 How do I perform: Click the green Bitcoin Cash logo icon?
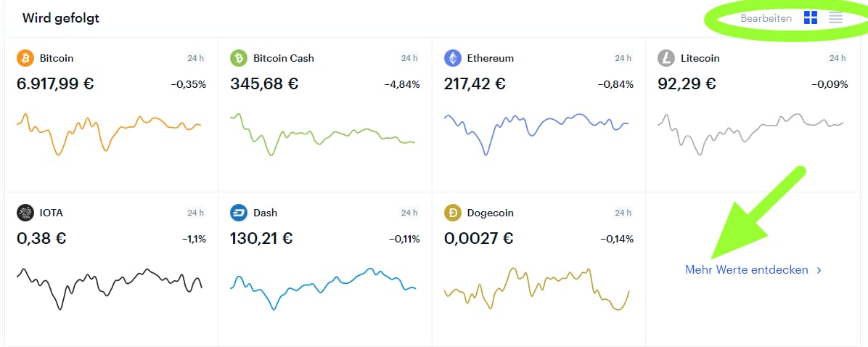click(x=239, y=57)
